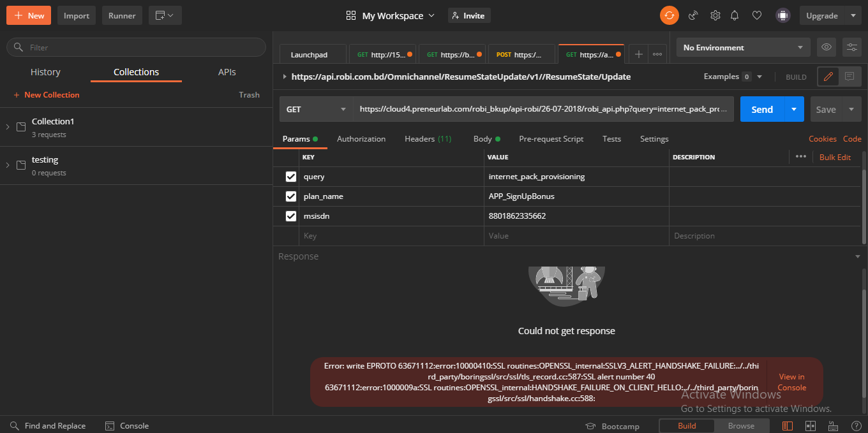Toggle two-pane view icon
This screenshot has width=868, height=433.
[x=811, y=426]
